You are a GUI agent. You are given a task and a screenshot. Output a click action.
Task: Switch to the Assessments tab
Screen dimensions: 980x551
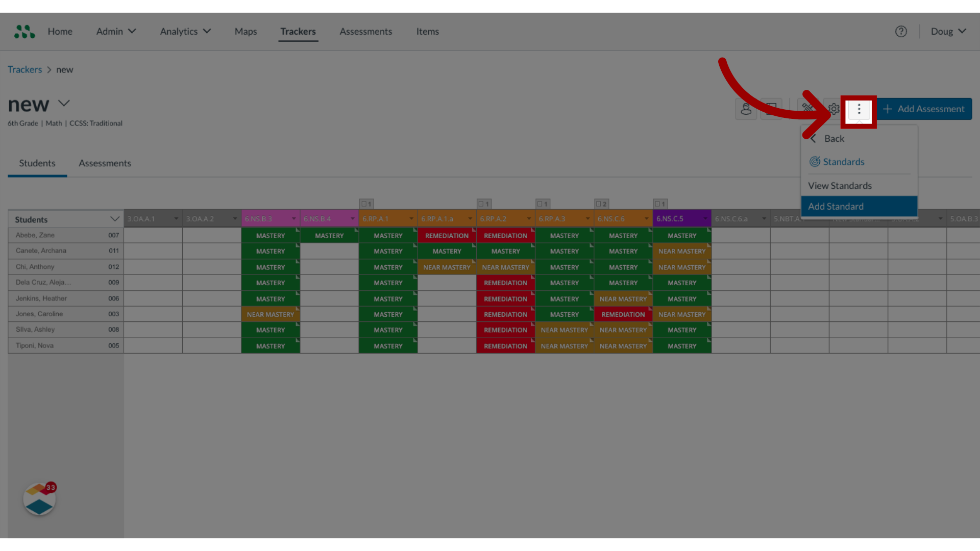pos(104,163)
